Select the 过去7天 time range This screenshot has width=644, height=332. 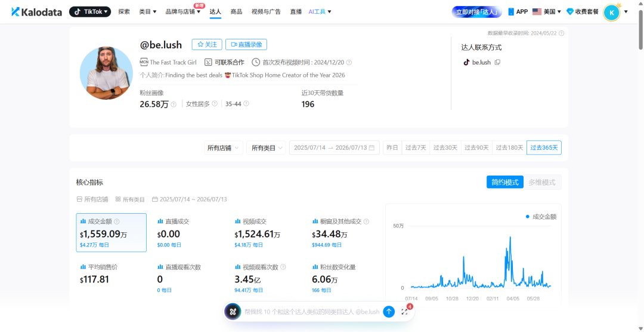[416, 147]
